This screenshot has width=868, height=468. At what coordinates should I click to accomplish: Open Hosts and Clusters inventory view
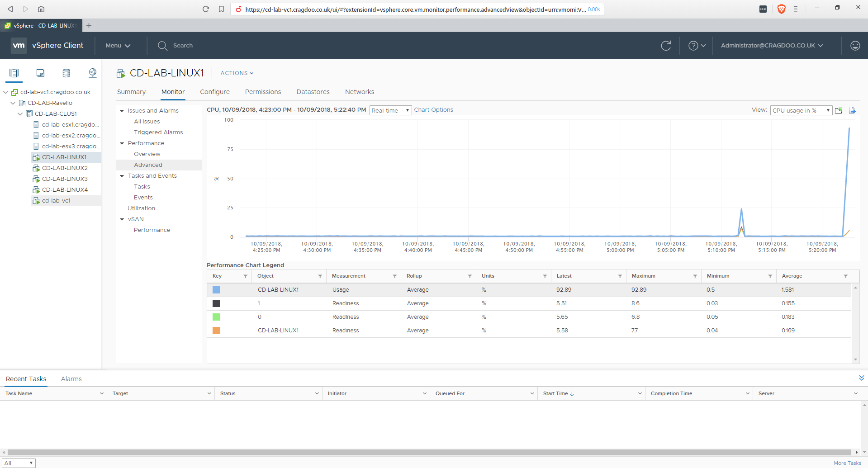pyautogui.click(x=14, y=73)
